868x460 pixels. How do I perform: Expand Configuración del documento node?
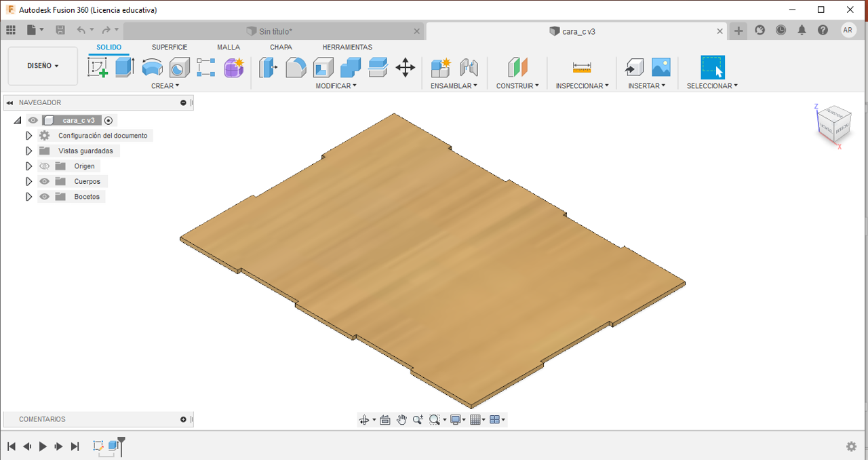tap(28, 136)
